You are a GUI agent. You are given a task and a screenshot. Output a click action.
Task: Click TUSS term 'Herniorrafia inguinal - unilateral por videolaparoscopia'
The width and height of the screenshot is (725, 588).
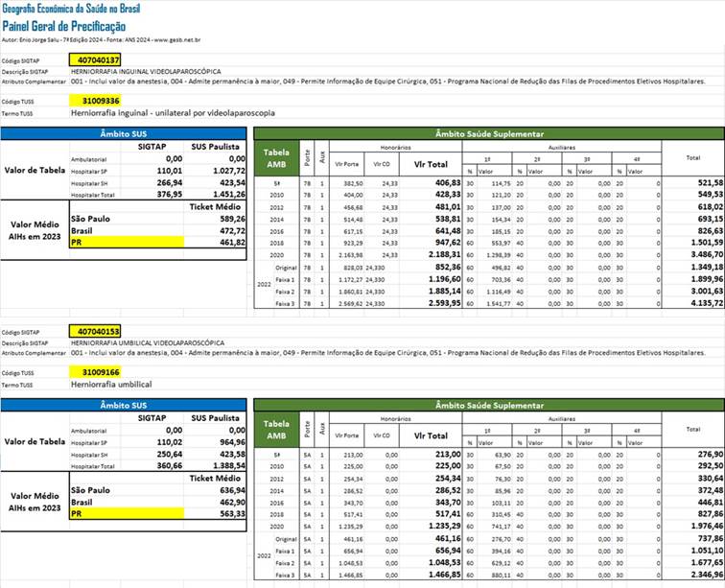click(x=173, y=113)
